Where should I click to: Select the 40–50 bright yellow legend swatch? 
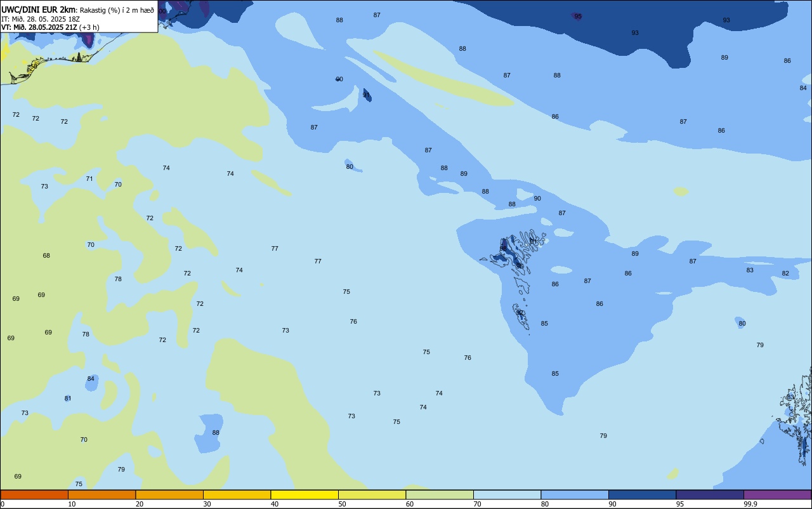click(x=304, y=494)
